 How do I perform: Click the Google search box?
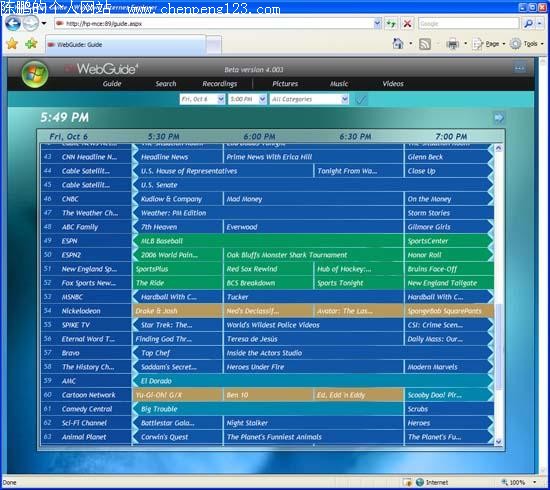[469, 24]
